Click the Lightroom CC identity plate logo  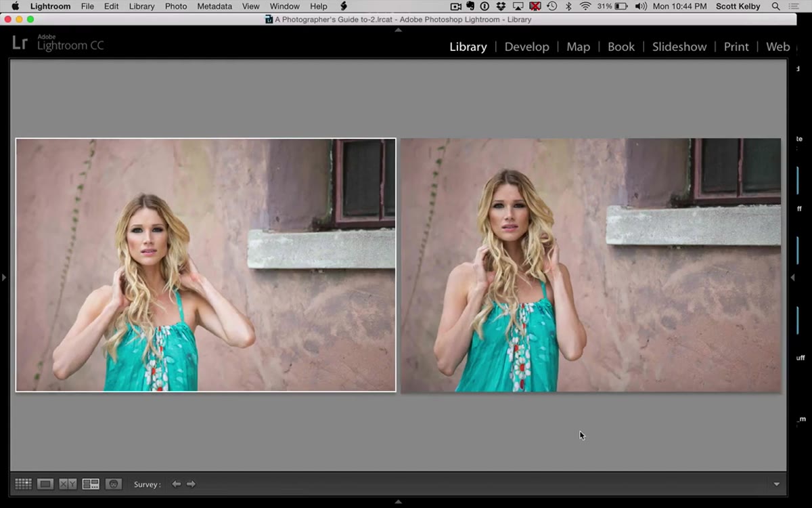pos(58,43)
